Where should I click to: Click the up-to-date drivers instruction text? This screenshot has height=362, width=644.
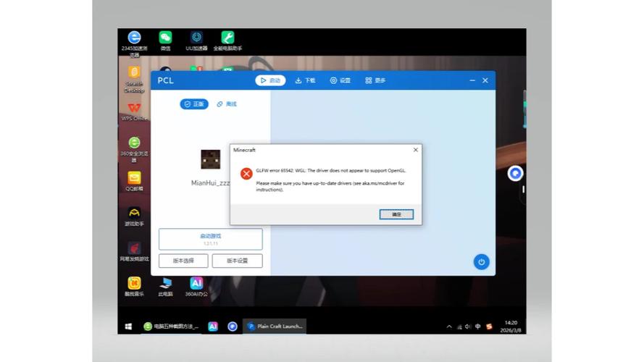click(x=330, y=186)
